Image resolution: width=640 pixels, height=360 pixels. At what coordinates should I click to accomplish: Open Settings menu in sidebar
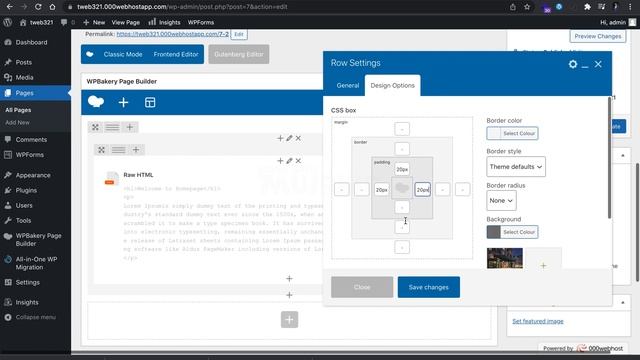click(27, 282)
